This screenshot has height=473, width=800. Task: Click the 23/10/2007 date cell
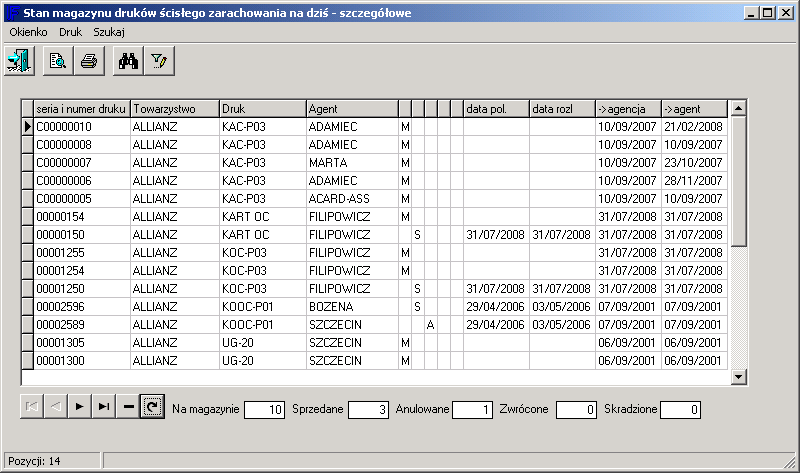(x=694, y=163)
